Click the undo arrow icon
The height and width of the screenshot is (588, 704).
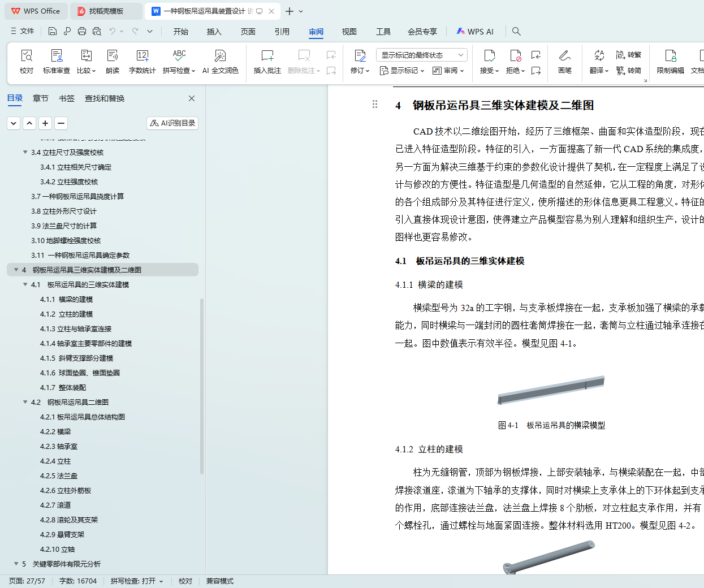[x=113, y=31]
